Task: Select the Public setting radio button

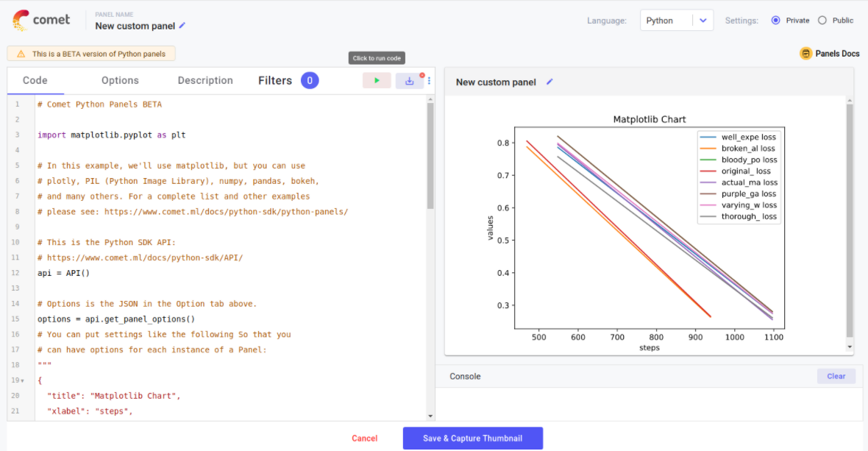Action: [x=822, y=21]
